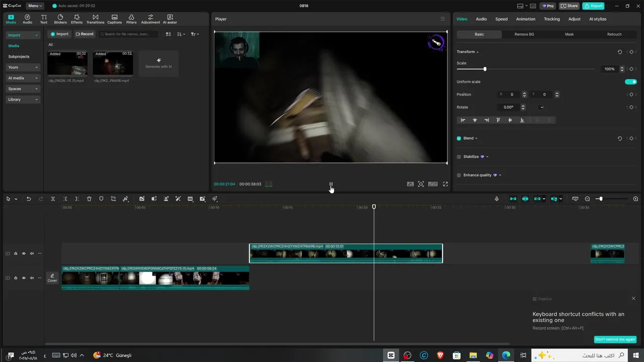
Task: Click the Undo icon in timeline toolbar
Action: coord(29,199)
